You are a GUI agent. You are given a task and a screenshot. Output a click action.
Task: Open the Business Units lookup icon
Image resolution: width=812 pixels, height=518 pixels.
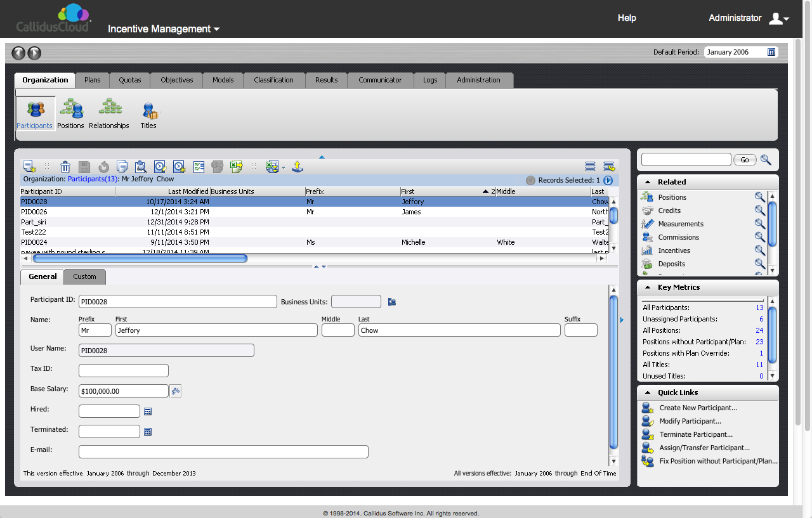[391, 301]
